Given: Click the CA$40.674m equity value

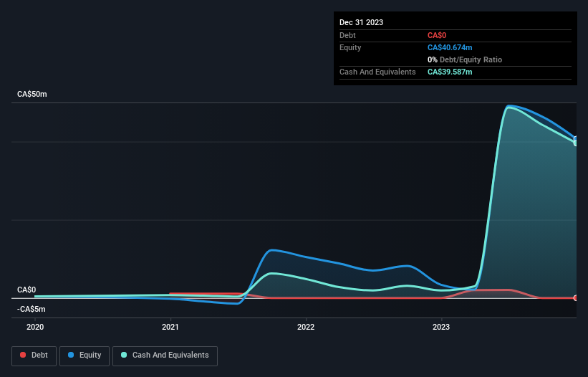Looking at the screenshot, I should tap(450, 47).
